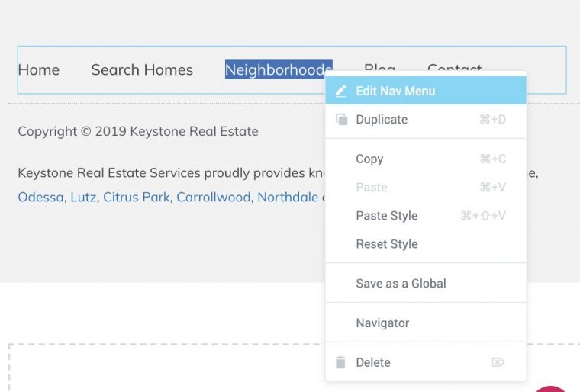Select Paste Style from the context menu
Screen dimensions: 580x392
pyautogui.click(x=426, y=216)
